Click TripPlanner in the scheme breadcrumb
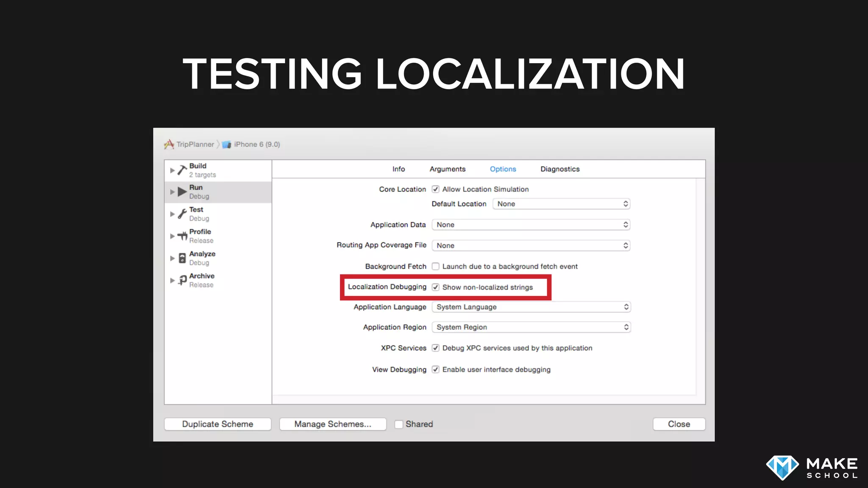This screenshot has height=488, width=868. 195,144
